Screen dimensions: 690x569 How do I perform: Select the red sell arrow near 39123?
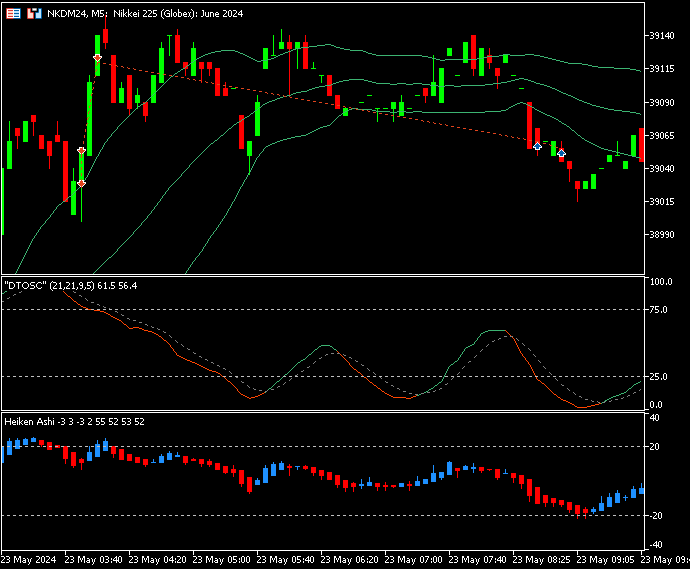point(97,58)
